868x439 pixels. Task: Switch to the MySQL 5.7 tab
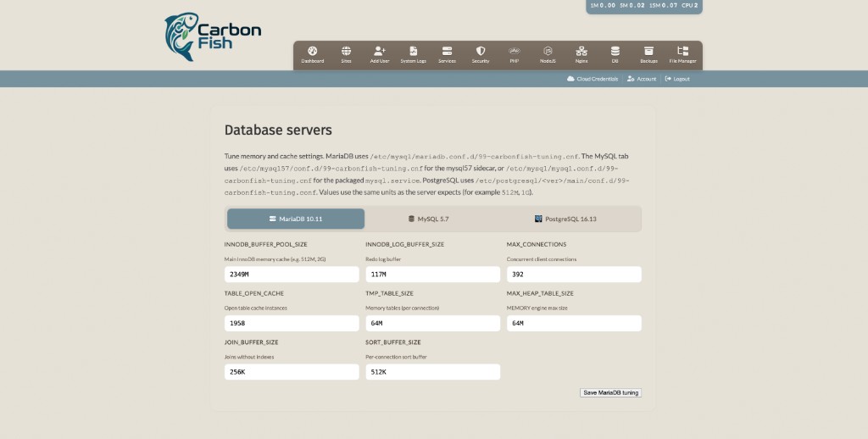tap(428, 219)
